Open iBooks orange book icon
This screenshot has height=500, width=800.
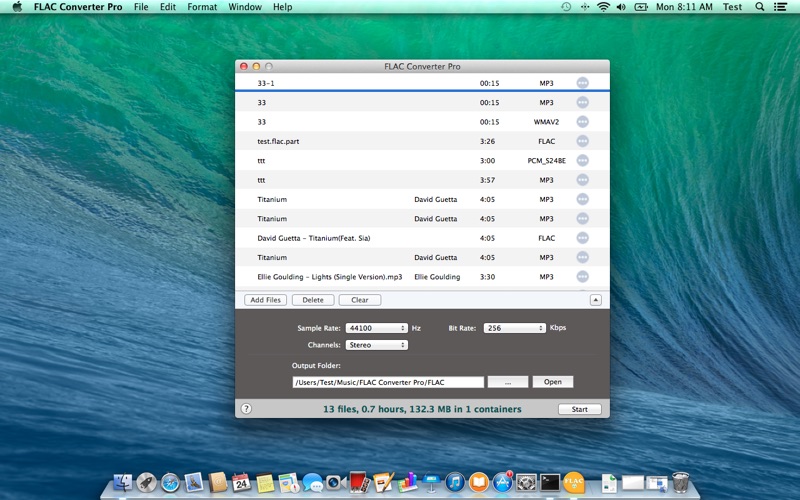(x=479, y=482)
